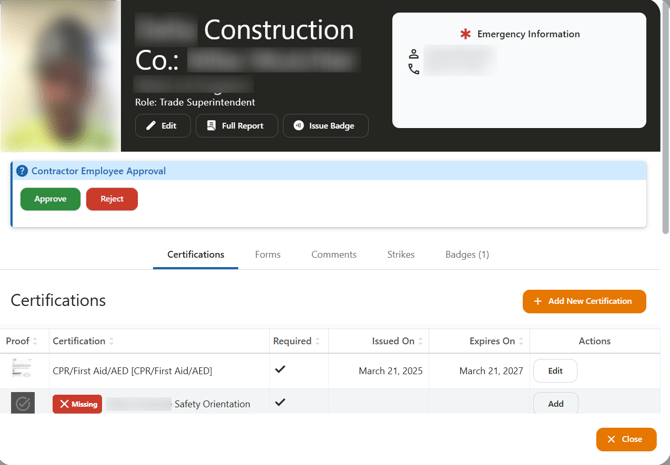The height and width of the screenshot is (465, 670).
Task: Click the blue question mark help icon
Action: (x=22, y=171)
